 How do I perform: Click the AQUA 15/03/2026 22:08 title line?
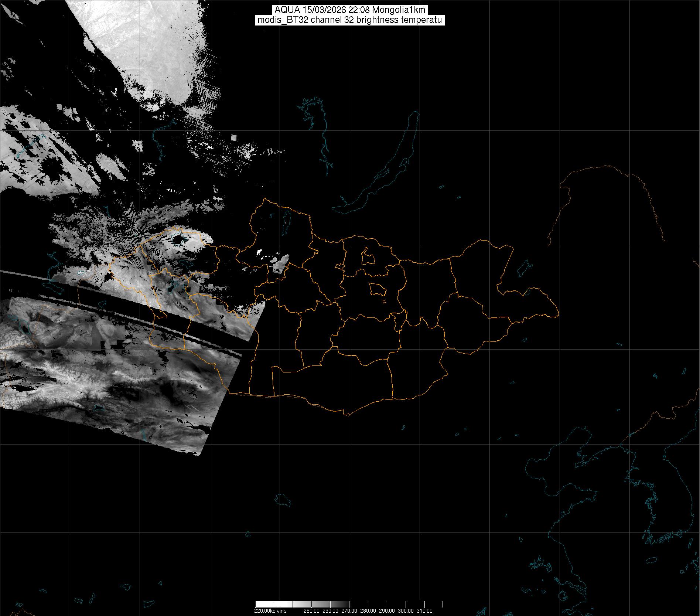349,10
